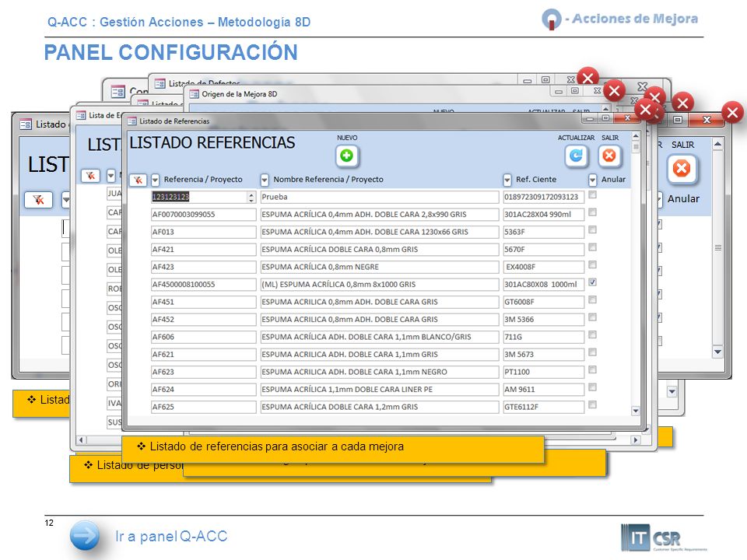747x560 pixels.
Task: Click the ACTUALIZAR label
Action: [x=576, y=138]
